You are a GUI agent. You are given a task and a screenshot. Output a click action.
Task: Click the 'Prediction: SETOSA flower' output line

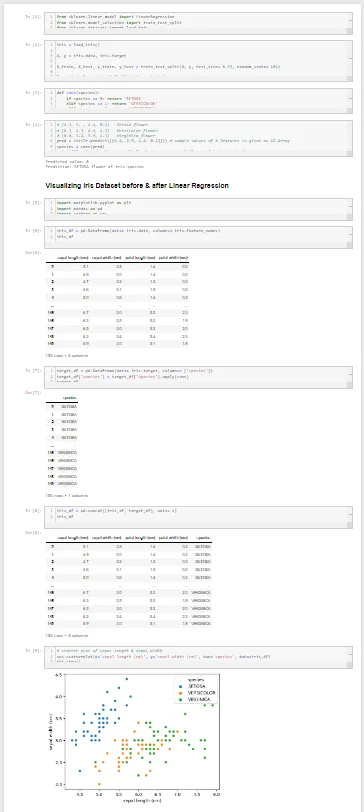click(x=94, y=167)
